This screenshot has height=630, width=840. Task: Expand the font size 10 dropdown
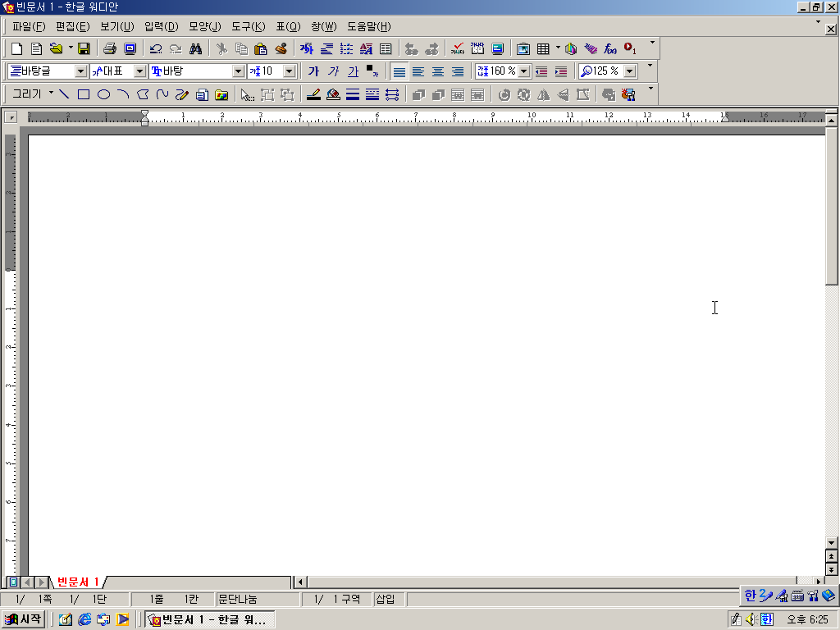(x=290, y=71)
